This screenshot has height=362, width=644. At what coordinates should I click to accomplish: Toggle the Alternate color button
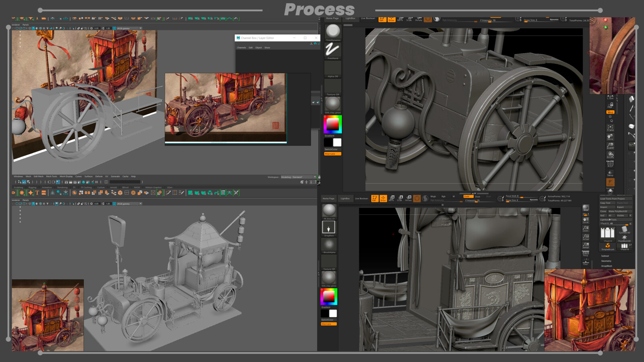(332, 154)
